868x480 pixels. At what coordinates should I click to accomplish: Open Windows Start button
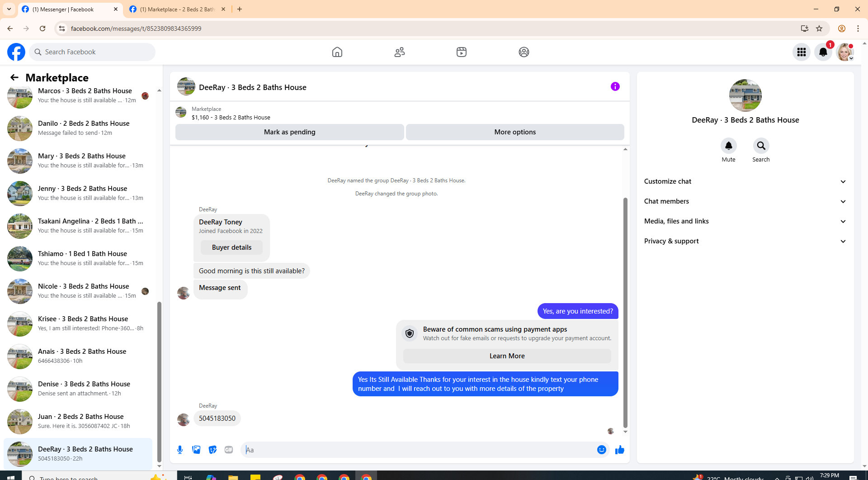tap(11, 477)
